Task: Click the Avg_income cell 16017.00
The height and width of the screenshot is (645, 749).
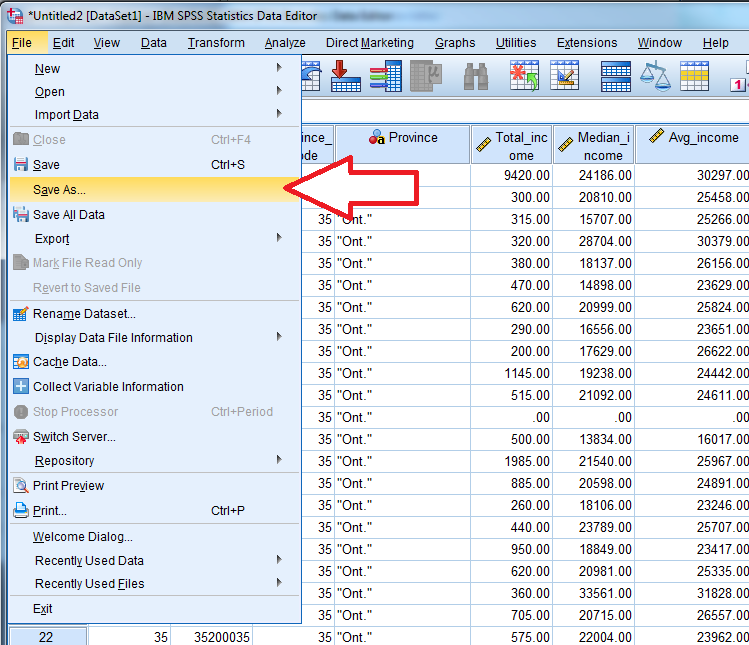Action: tap(693, 439)
